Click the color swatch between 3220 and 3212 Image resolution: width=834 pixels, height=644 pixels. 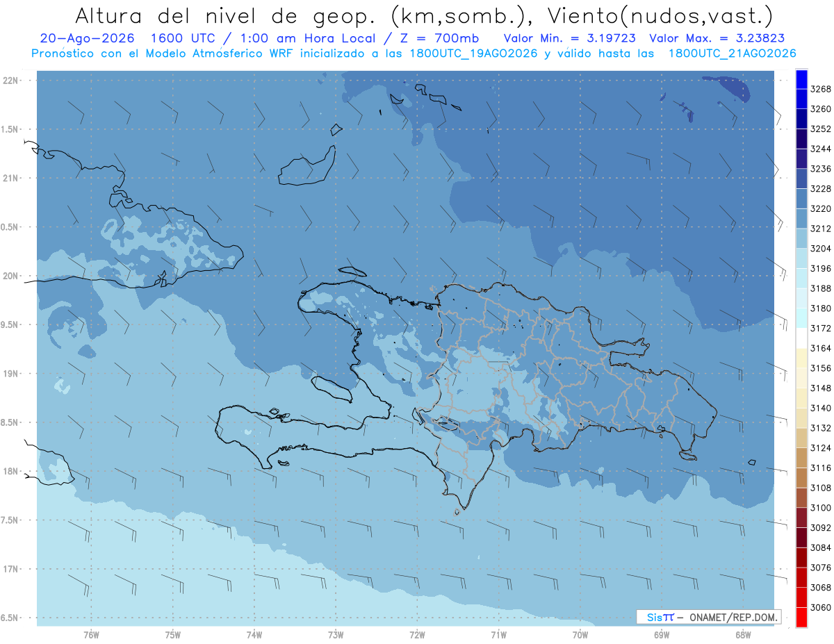801,218
